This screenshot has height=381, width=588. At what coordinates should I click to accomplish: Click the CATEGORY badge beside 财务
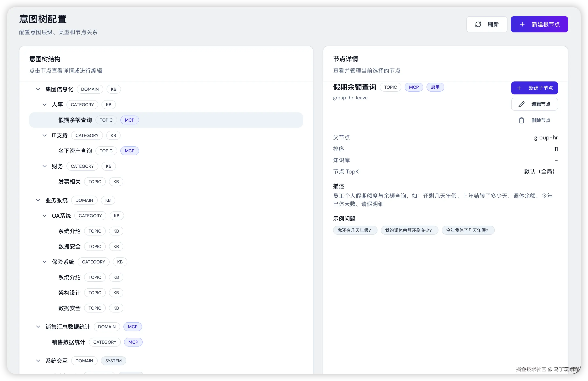82,166
